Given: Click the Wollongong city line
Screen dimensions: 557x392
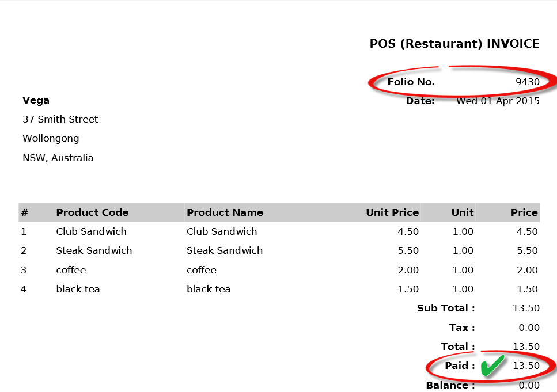Looking at the screenshot, I should click(x=51, y=138).
